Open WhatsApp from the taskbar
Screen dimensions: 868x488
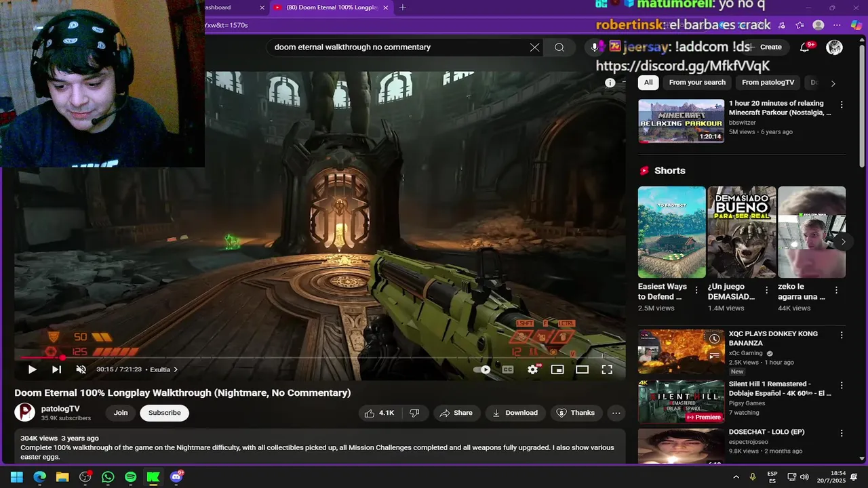click(x=108, y=477)
